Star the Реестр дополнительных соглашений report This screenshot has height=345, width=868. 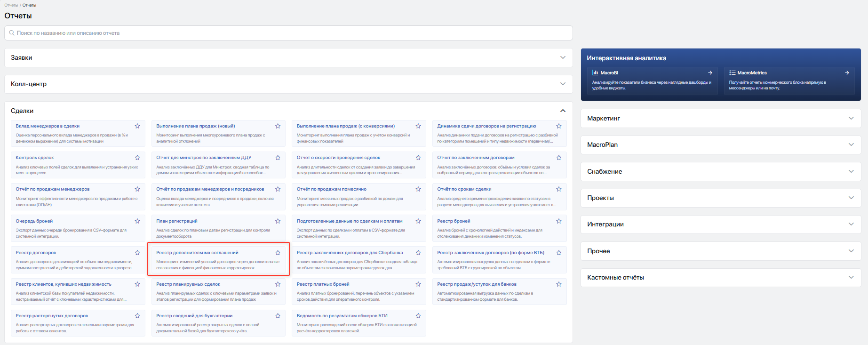[278, 253]
